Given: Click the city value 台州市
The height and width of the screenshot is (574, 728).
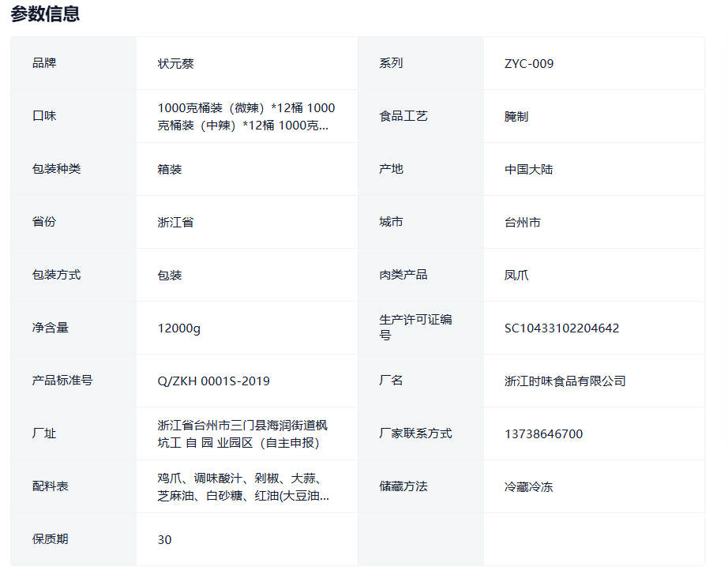Looking at the screenshot, I should point(523,222).
